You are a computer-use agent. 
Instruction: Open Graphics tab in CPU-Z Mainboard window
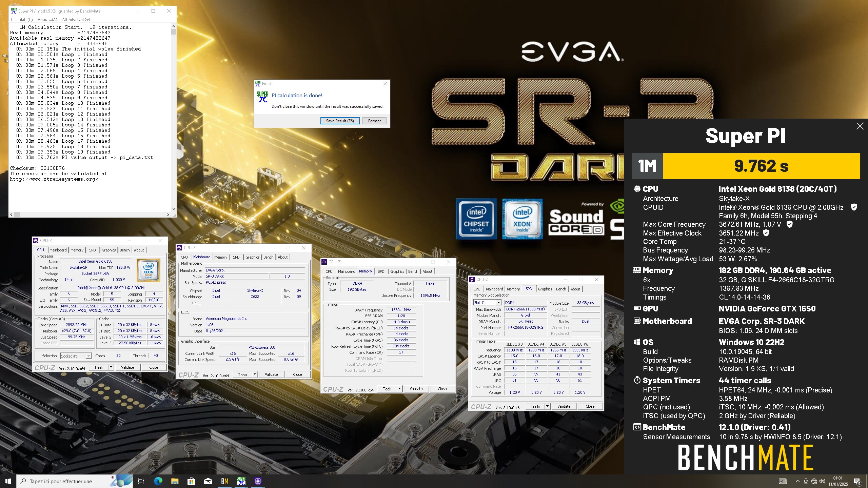coord(253,257)
